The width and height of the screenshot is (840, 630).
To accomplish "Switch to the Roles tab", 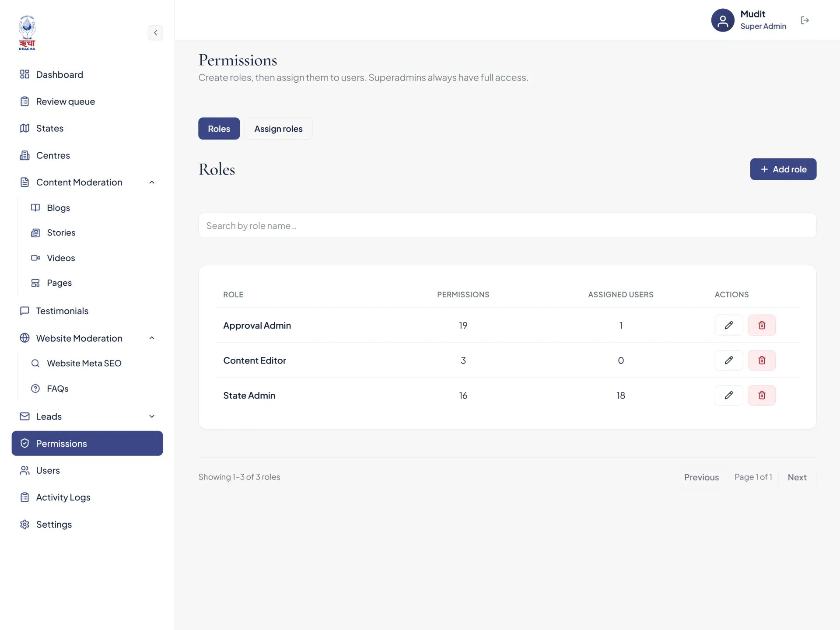I will [219, 129].
